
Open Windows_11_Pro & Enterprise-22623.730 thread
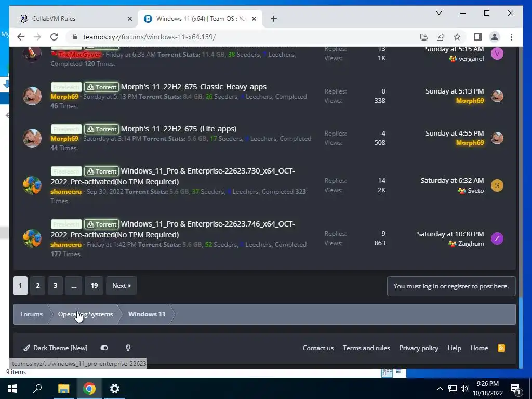tap(172, 176)
